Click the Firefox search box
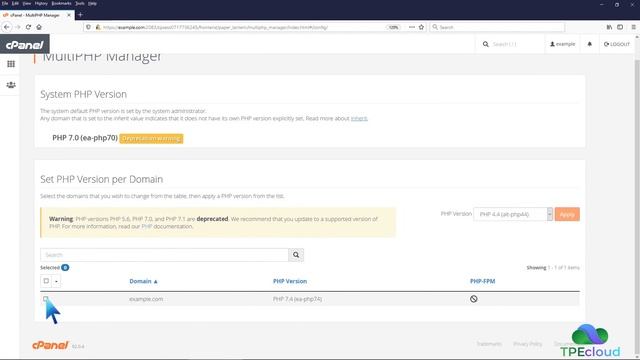This screenshot has height=360, width=640. 497,27
